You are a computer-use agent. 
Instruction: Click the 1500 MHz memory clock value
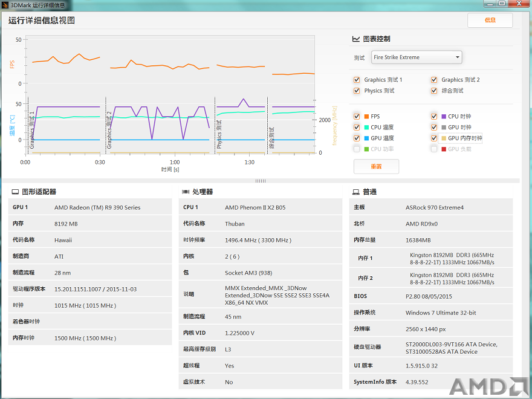pyautogui.click(x=85, y=339)
